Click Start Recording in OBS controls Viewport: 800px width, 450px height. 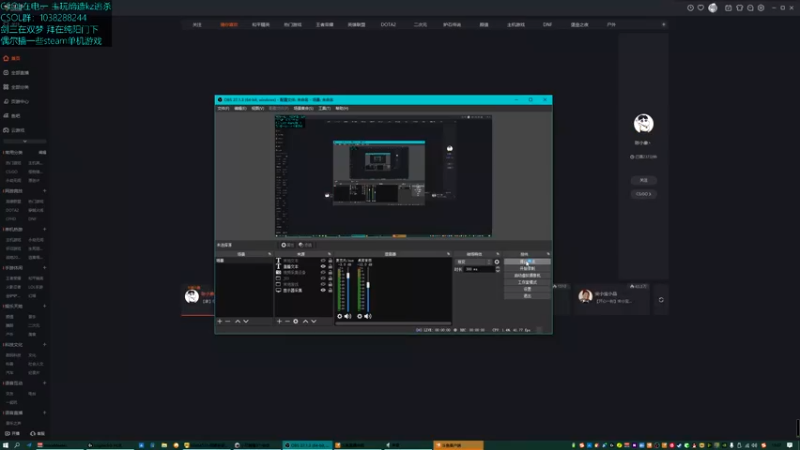pyautogui.click(x=527, y=268)
